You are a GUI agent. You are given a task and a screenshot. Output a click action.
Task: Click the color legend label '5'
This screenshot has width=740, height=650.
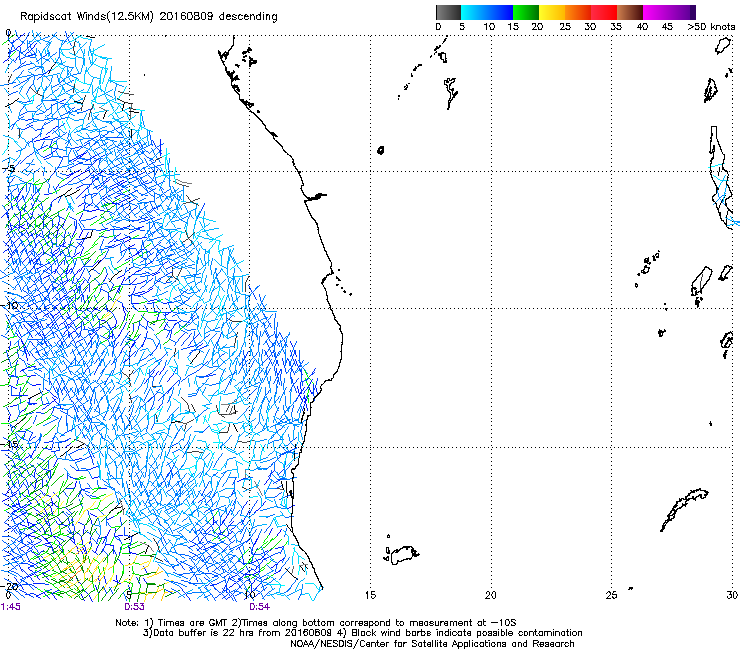click(462, 27)
